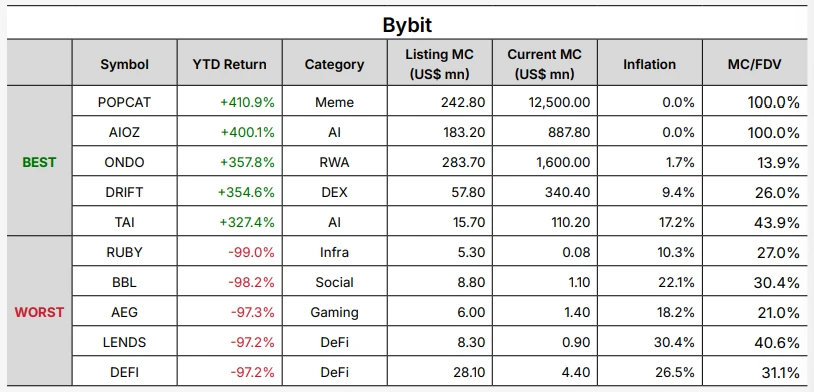Click the RUBY symbol cell
This screenshot has width=814, height=392.
click(x=125, y=252)
